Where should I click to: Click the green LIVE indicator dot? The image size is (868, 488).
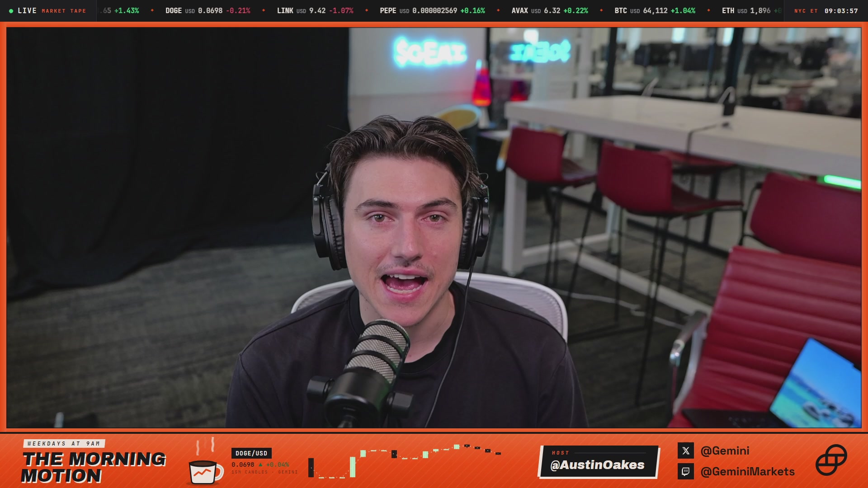[x=11, y=11]
